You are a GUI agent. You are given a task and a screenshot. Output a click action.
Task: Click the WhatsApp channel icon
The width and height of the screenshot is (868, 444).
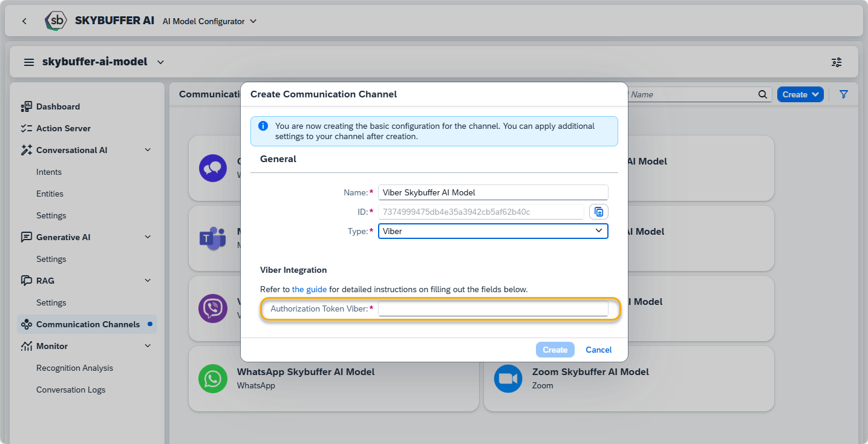point(213,379)
